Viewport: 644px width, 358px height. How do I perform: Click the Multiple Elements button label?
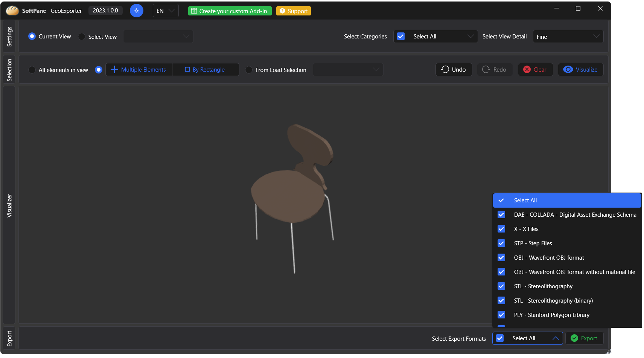(143, 70)
